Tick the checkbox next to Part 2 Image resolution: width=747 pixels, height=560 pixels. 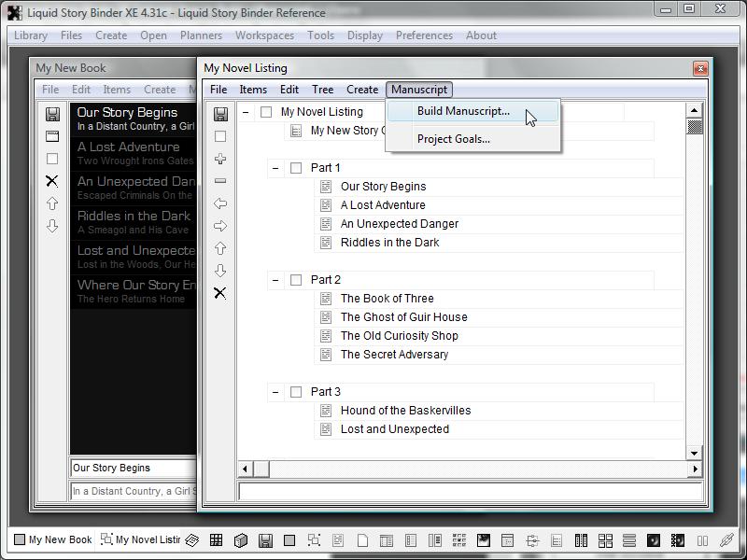[x=296, y=280]
